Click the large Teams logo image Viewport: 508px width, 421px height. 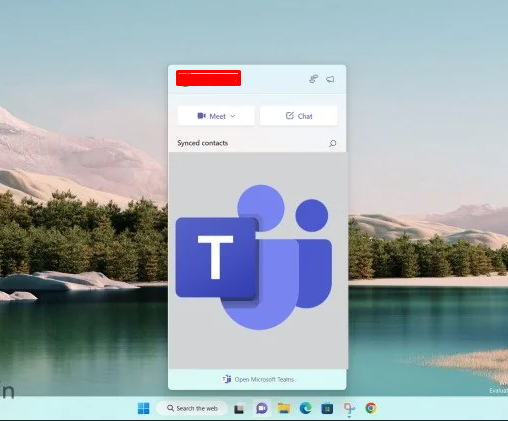click(x=254, y=257)
